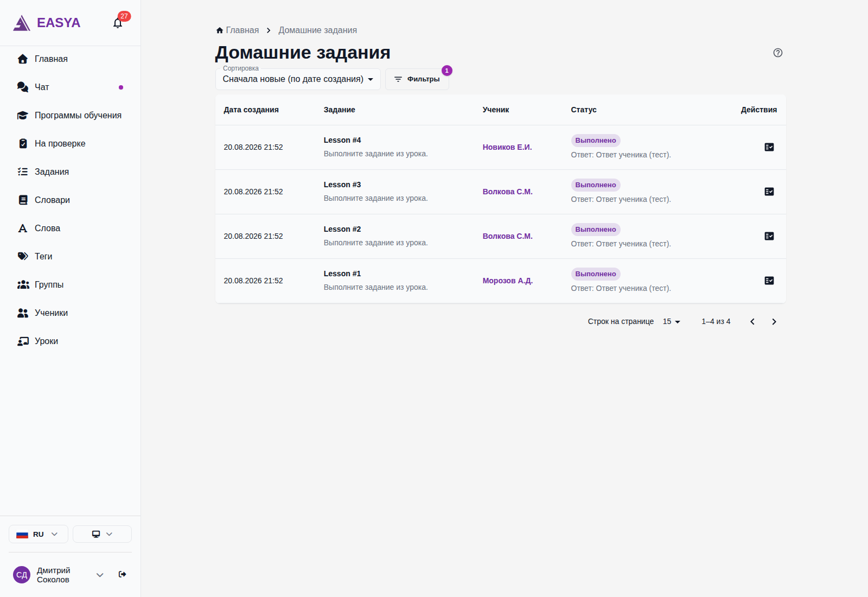Open student link Волкова С.М. for Lesson #3
Screen dimensions: 868x597
[508, 192]
